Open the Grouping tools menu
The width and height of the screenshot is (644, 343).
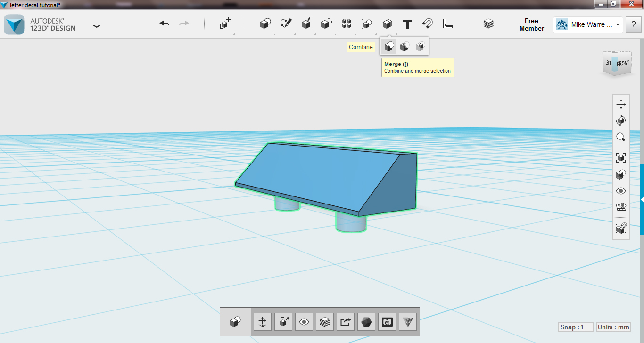(x=367, y=24)
